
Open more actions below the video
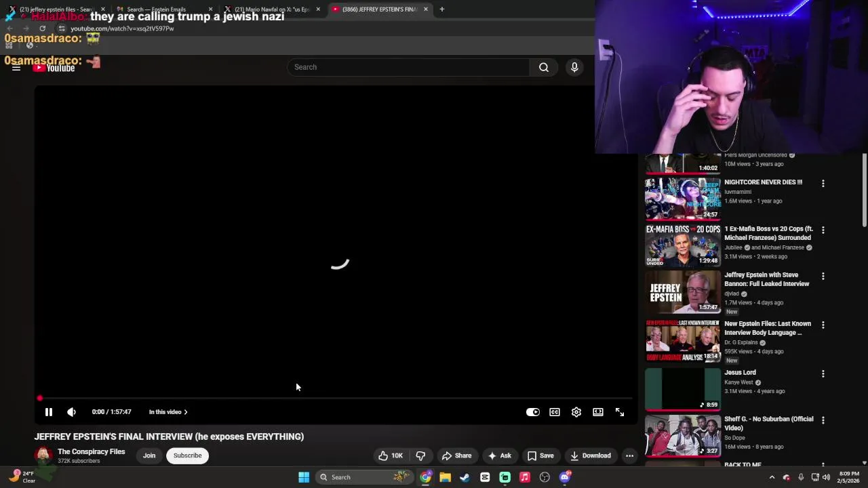(629, 455)
